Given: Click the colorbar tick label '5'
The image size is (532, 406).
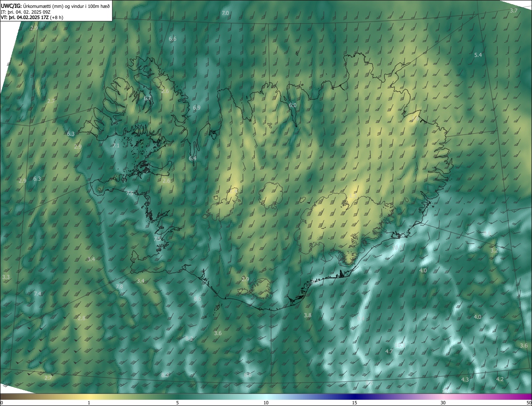Looking at the screenshot, I should (x=177, y=403).
